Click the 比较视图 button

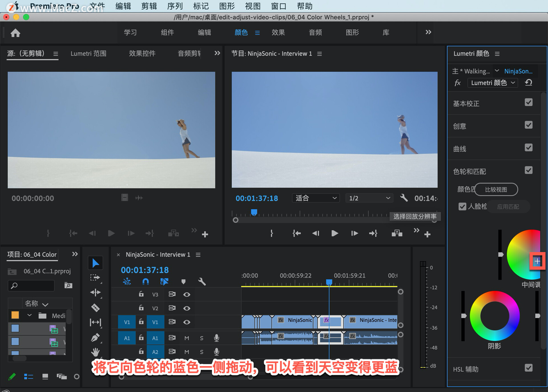click(x=496, y=190)
